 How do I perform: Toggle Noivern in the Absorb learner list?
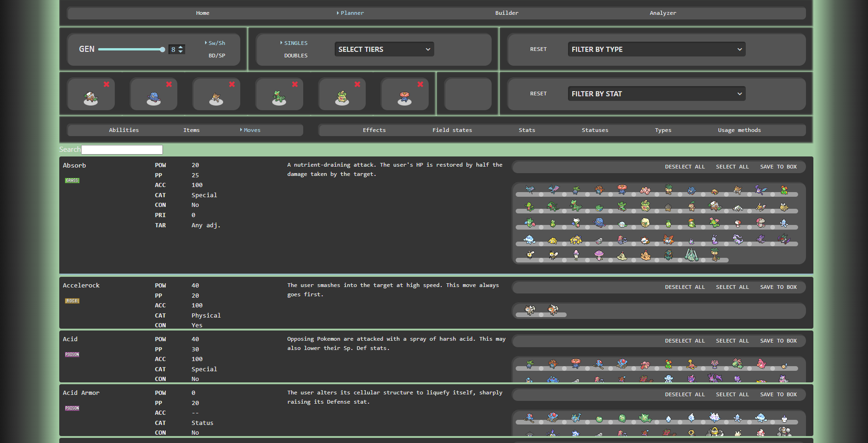coord(784,239)
